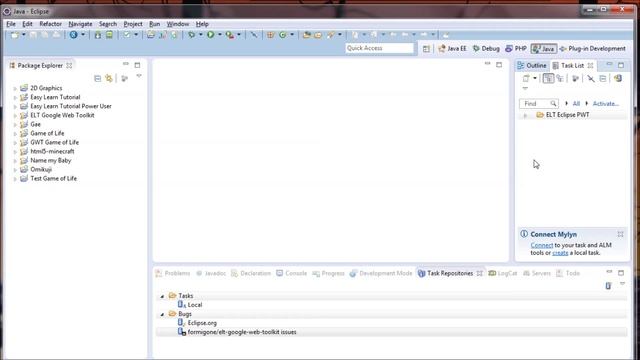Click the Open Perspective icon
The image size is (640, 360).
pos(426,49)
